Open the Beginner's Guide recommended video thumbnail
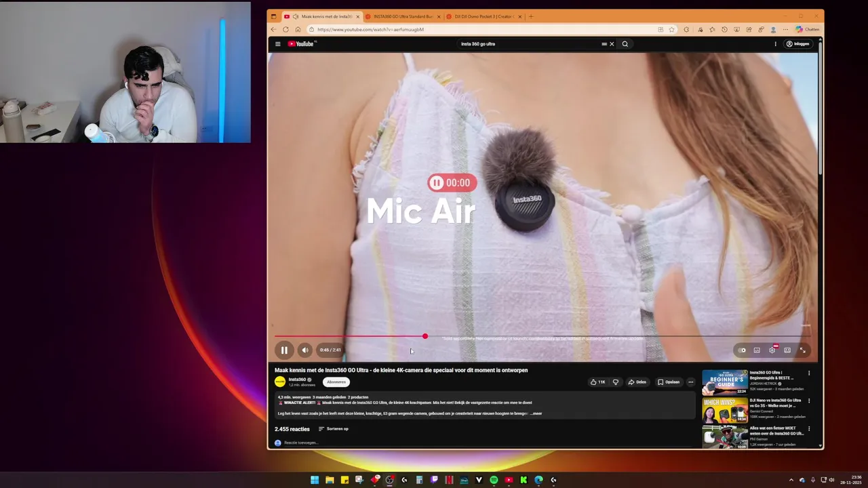This screenshot has height=488, width=868. pyautogui.click(x=725, y=382)
